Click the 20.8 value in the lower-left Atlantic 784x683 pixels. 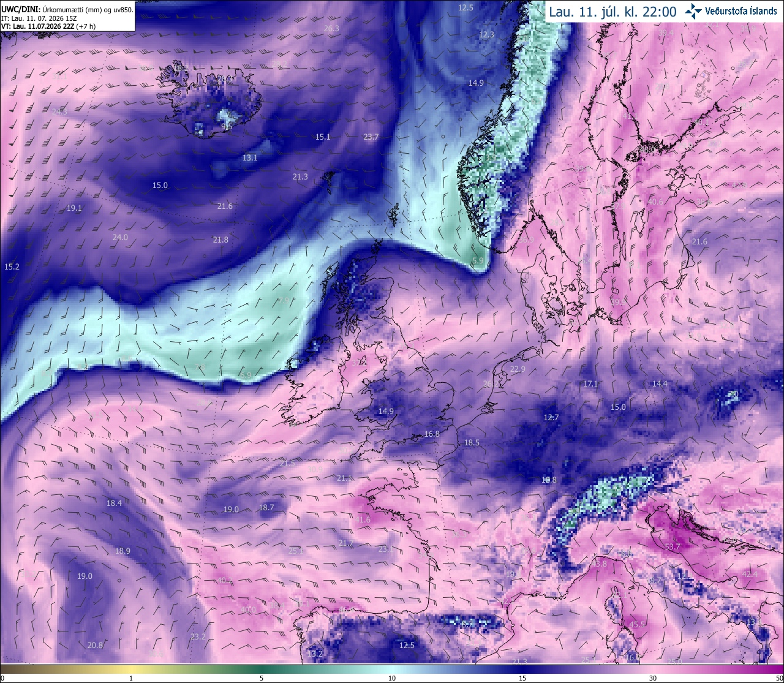click(95, 645)
